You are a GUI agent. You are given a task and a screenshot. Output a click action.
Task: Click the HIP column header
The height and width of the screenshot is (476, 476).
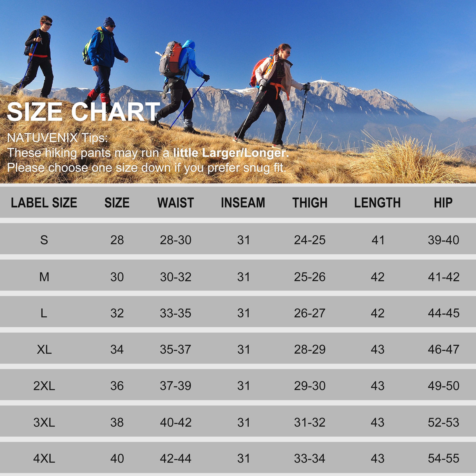[443, 203]
